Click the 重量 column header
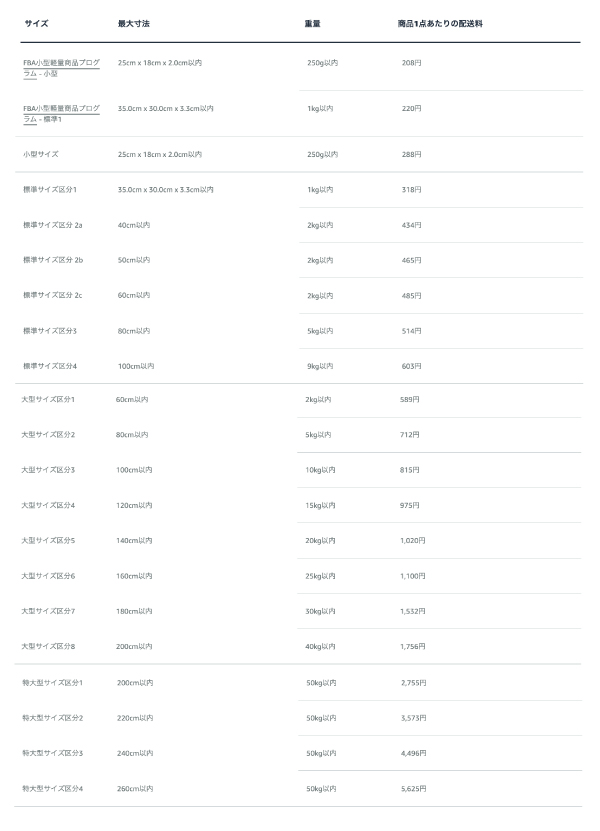 click(x=312, y=23)
